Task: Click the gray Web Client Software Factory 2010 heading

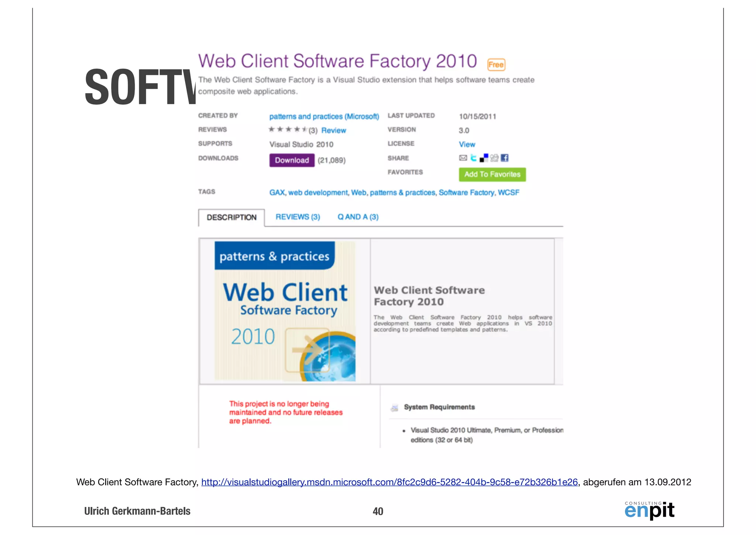Action: [429, 296]
